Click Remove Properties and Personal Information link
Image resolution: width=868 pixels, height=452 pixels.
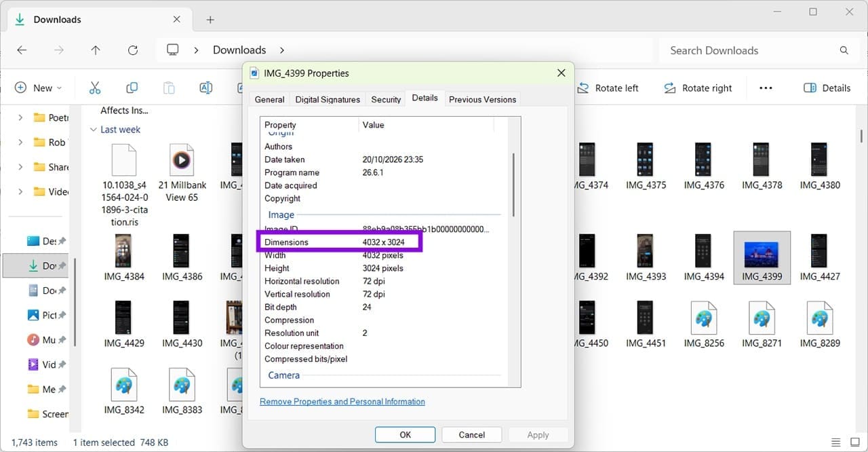pos(342,402)
